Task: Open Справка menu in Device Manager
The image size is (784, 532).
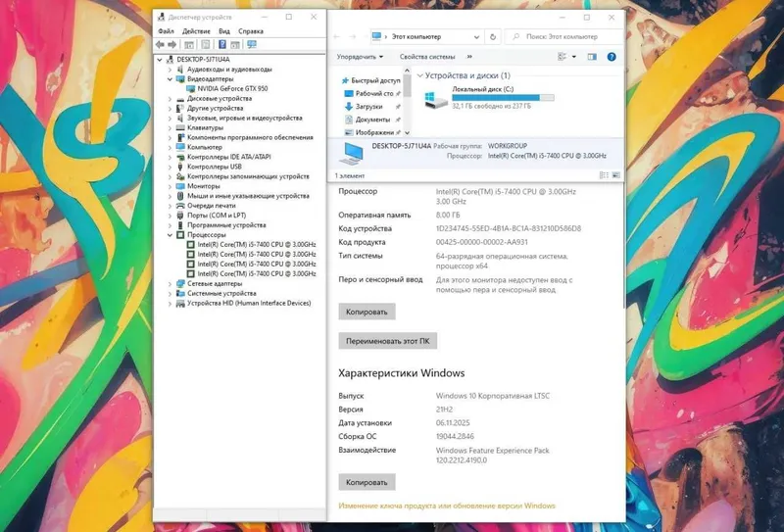Action: point(251,31)
